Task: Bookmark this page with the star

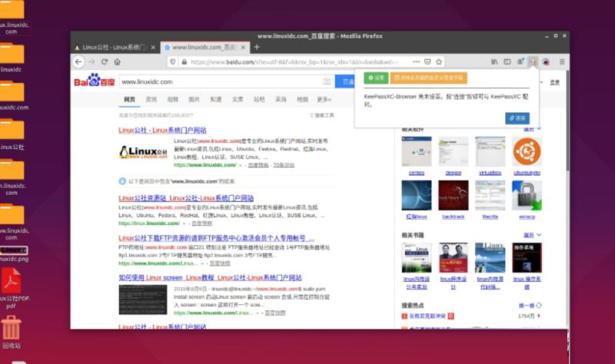Action: (x=439, y=62)
